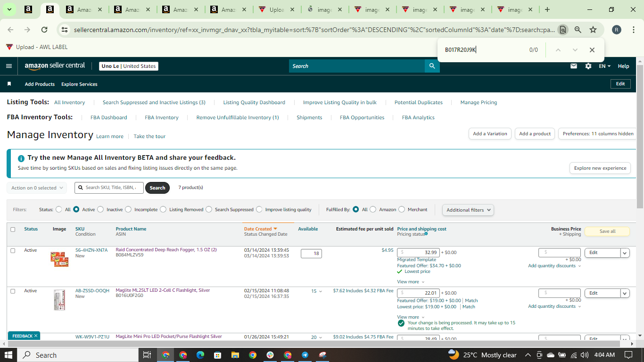
Task: Submit the top search with magnifier icon
Action: [432, 66]
